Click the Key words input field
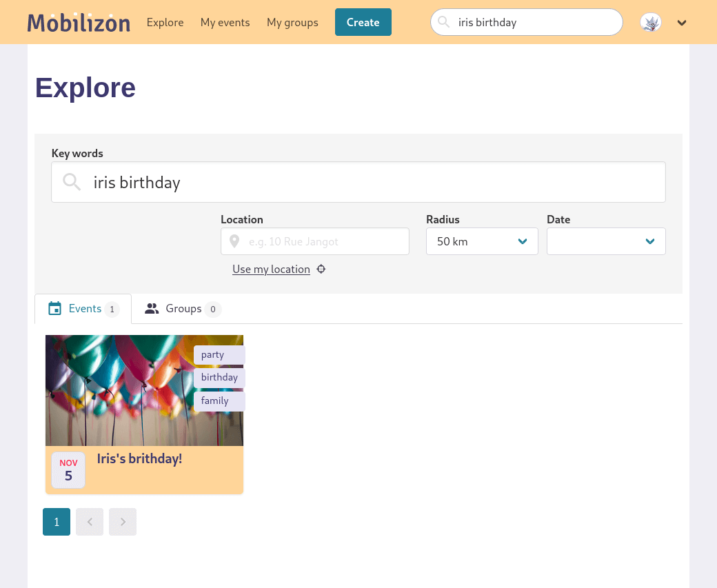The height and width of the screenshot is (588, 717). 372,182
